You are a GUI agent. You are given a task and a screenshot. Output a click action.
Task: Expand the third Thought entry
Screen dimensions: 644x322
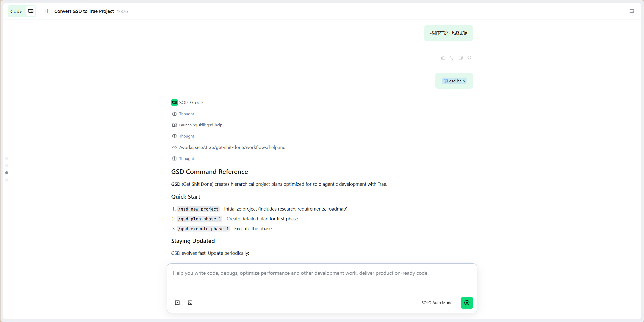pos(186,158)
